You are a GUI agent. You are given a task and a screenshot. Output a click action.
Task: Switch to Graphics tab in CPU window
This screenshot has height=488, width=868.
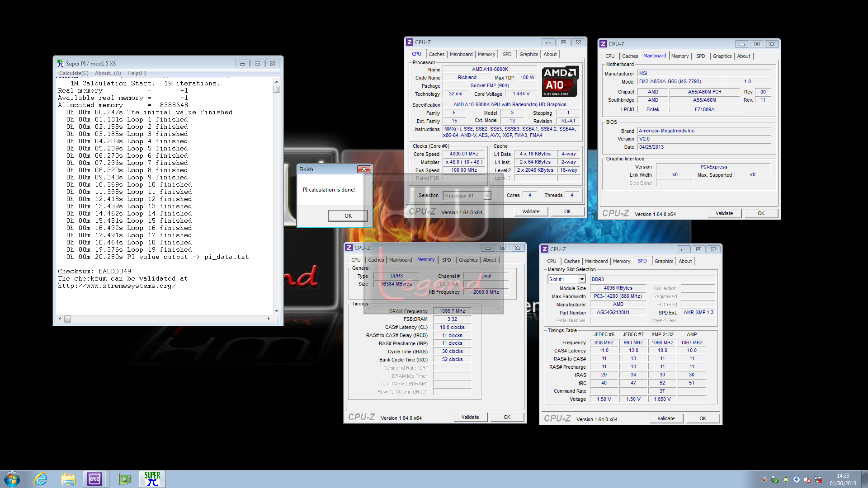click(528, 54)
